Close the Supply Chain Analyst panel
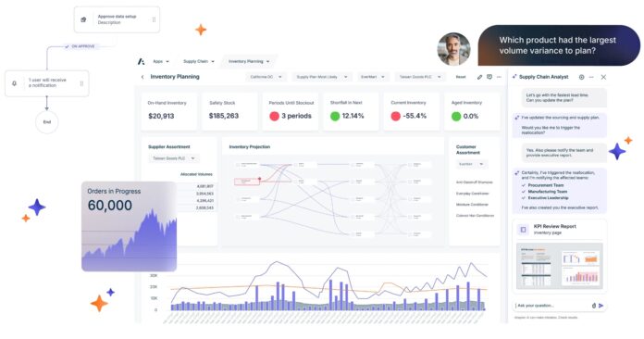 603,77
